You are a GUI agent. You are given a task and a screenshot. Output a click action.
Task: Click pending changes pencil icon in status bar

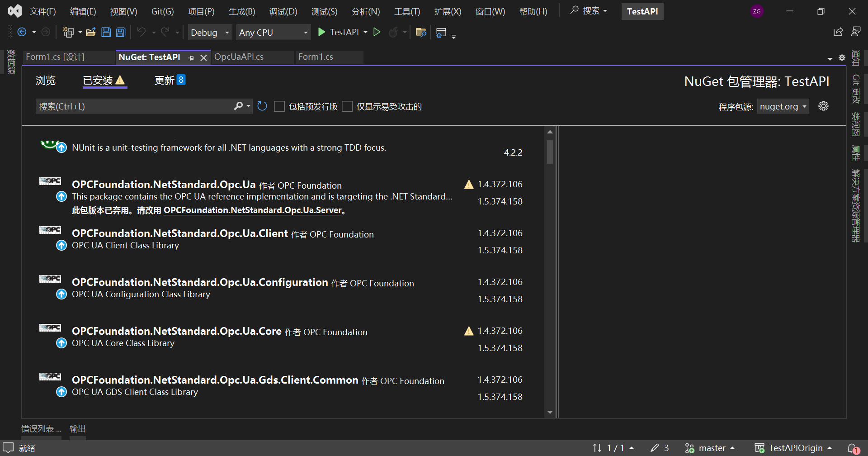[655, 448]
